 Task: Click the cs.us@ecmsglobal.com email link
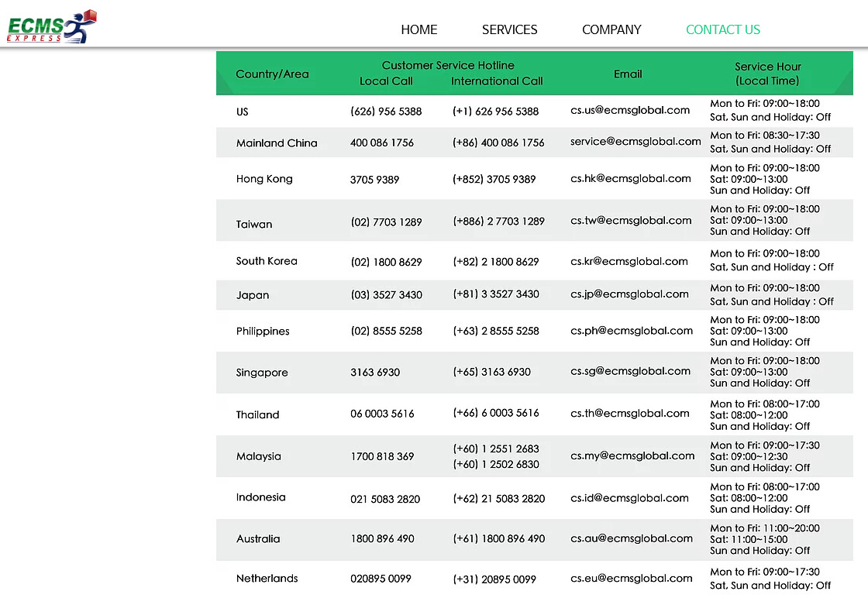pos(629,110)
